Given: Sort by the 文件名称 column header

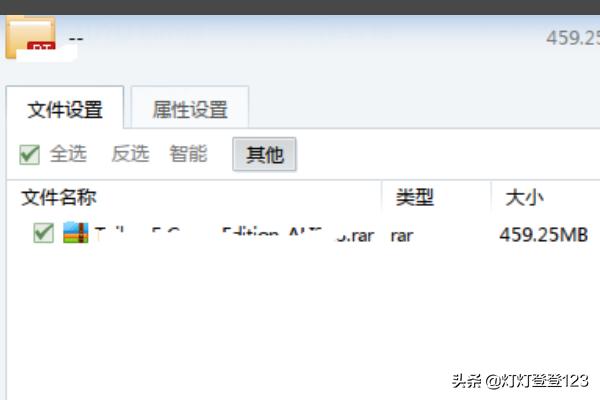Looking at the screenshot, I should click(60, 197).
